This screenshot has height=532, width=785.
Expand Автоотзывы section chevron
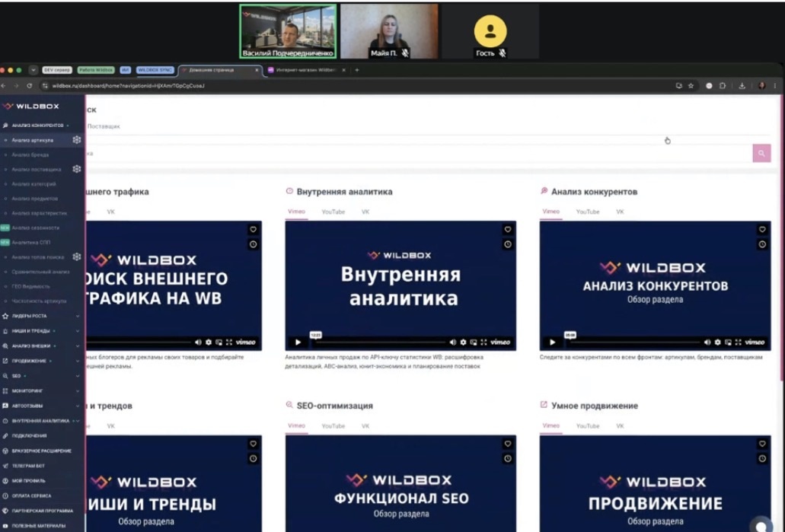click(x=78, y=406)
